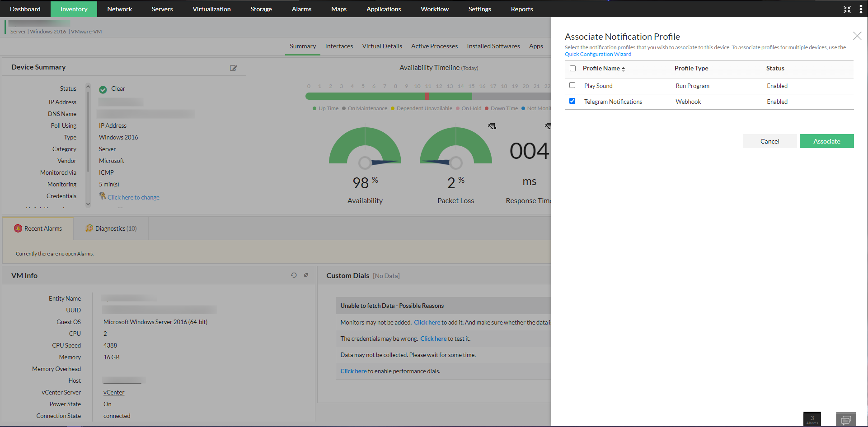Check the Play Sound notification profile
The width and height of the screenshot is (868, 427).
[x=572, y=85]
